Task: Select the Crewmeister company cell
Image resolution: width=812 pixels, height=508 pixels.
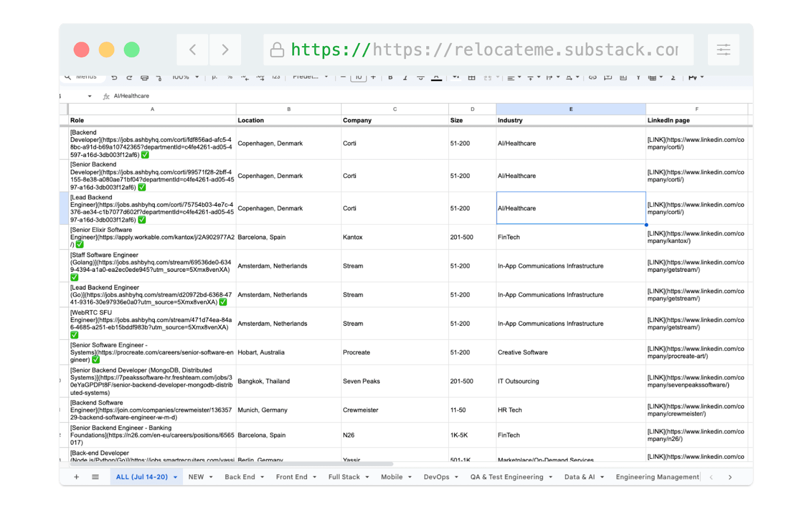Action: pyautogui.click(x=395, y=410)
